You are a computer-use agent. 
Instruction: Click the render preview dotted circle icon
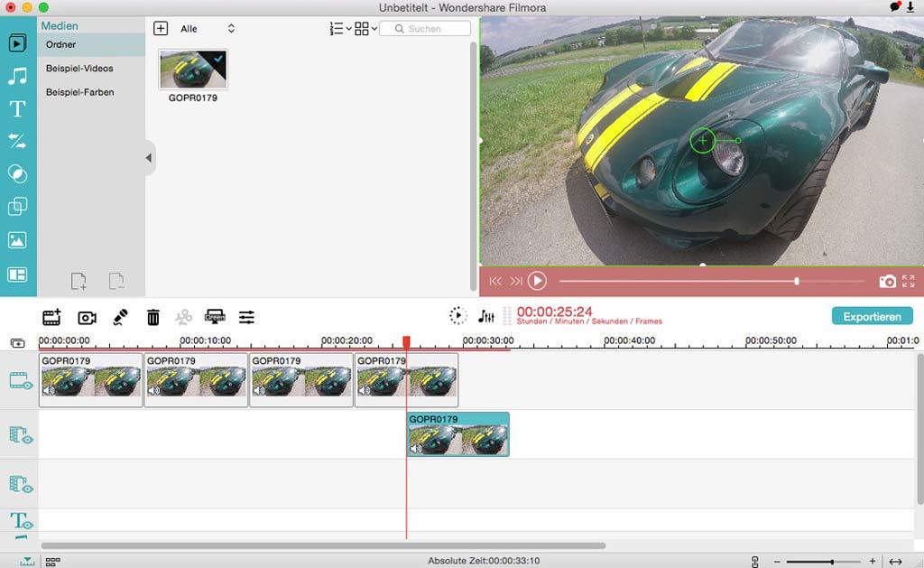tap(457, 315)
